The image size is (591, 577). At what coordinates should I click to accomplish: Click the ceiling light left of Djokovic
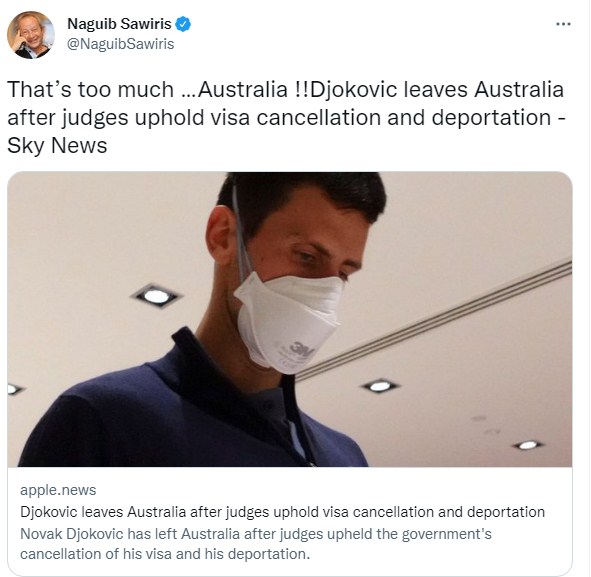(x=156, y=296)
